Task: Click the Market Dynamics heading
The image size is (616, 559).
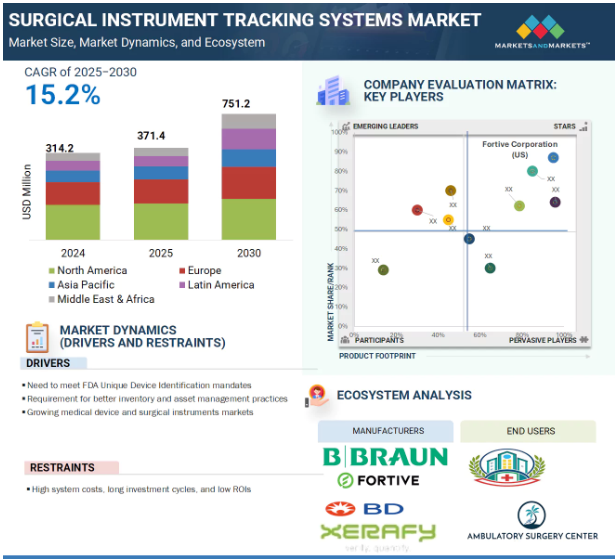Action: (142, 336)
